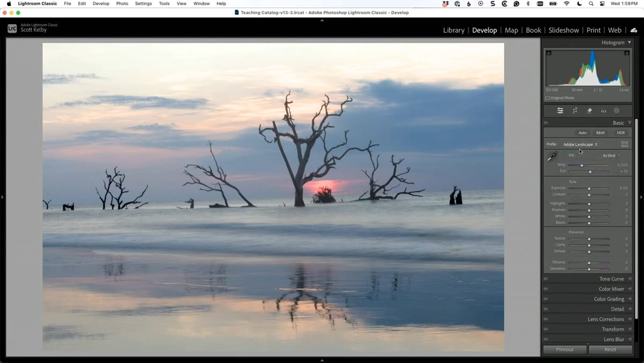
Task: Toggle shadow clipping indicator in histogram
Action: coord(548,53)
